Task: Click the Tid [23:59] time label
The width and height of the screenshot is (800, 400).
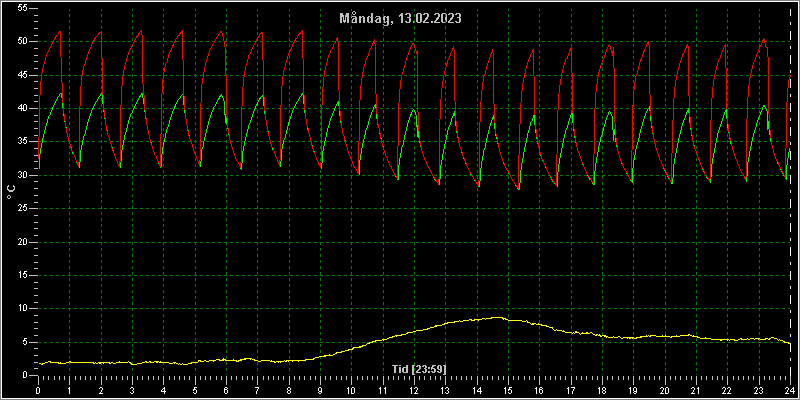Action: coord(419,368)
